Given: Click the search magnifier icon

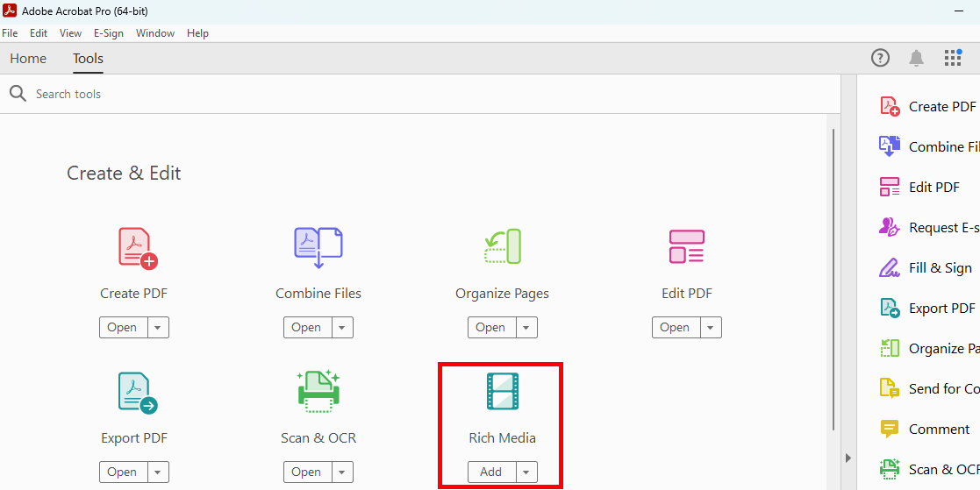Looking at the screenshot, I should pos(18,94).
